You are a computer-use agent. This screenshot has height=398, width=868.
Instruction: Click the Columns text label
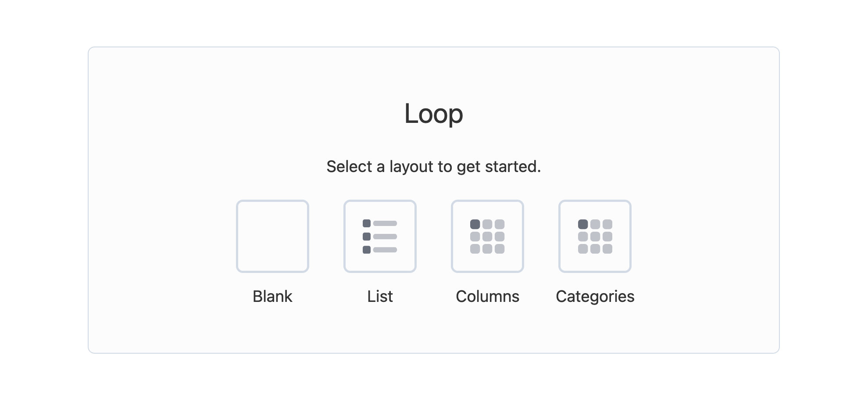click(x=487, y=296)
